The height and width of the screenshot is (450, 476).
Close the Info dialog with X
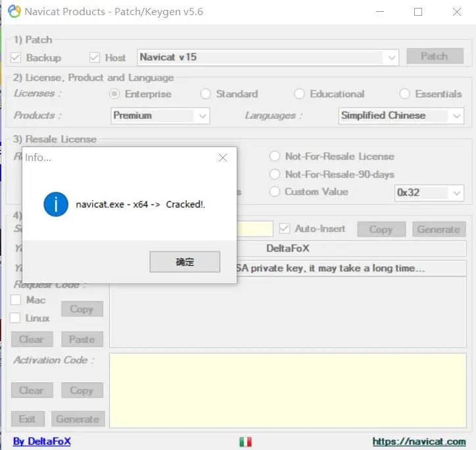222,158
